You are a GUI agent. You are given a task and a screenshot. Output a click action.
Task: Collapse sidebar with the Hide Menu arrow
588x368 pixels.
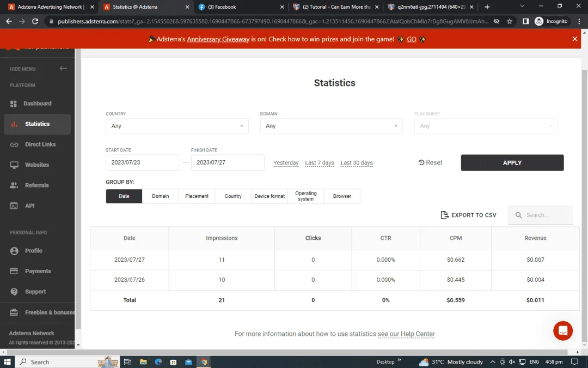pos(63,68)
